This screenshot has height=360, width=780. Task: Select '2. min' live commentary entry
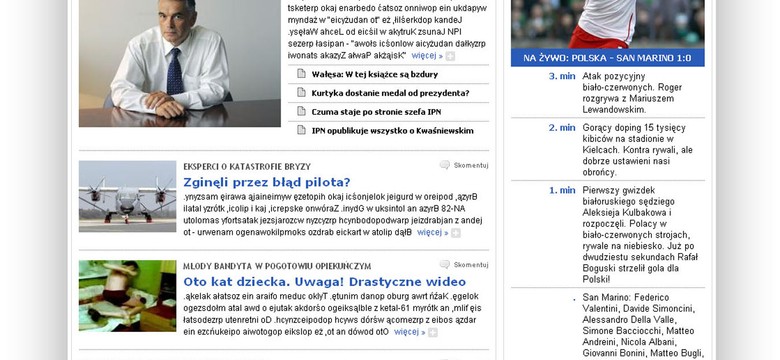562,127
